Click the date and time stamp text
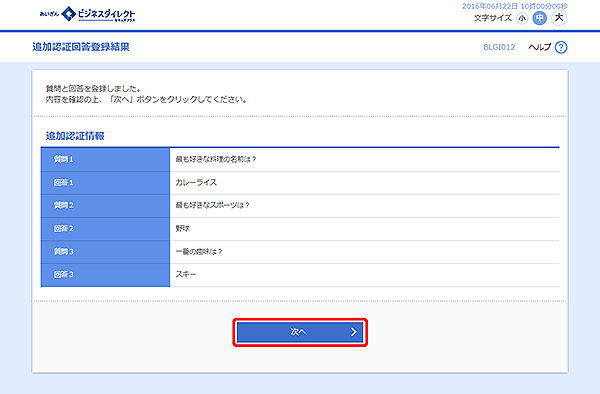 [515, 6]
